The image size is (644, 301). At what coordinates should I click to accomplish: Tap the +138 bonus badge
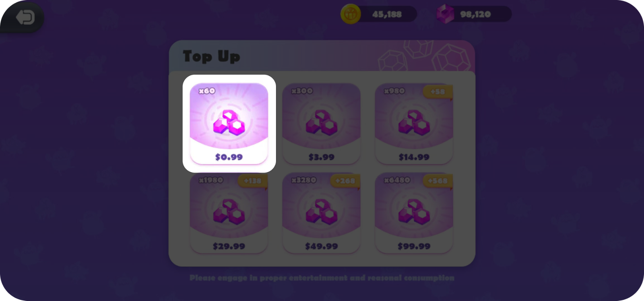[253, 181]
